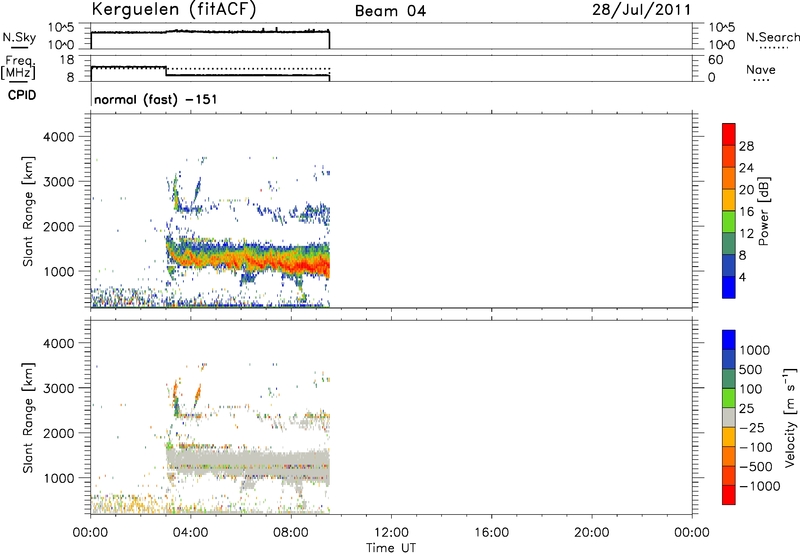
Task: Select the "Freq. [MHz]" axis label
Action: click(18, 67)
